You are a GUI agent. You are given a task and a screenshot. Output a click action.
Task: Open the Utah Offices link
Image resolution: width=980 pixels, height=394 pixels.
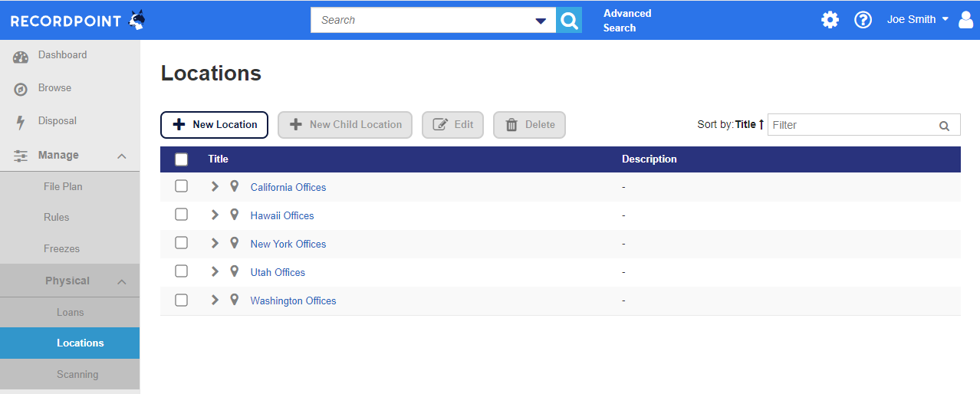(x=278, y=272)
